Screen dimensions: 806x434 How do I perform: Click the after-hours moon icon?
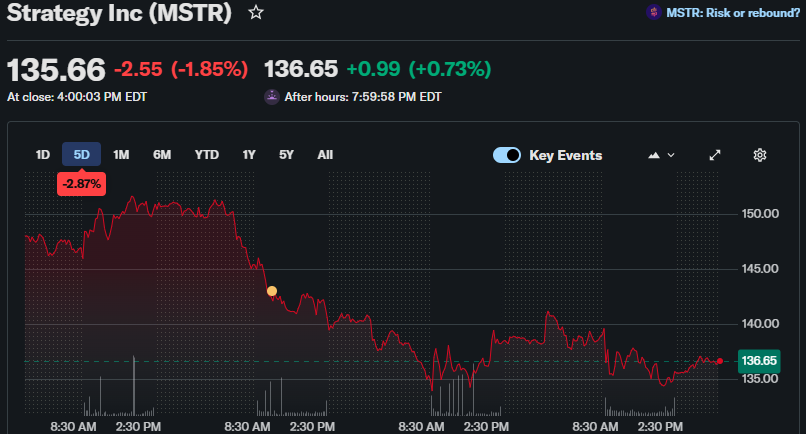(x=271, y=97)
